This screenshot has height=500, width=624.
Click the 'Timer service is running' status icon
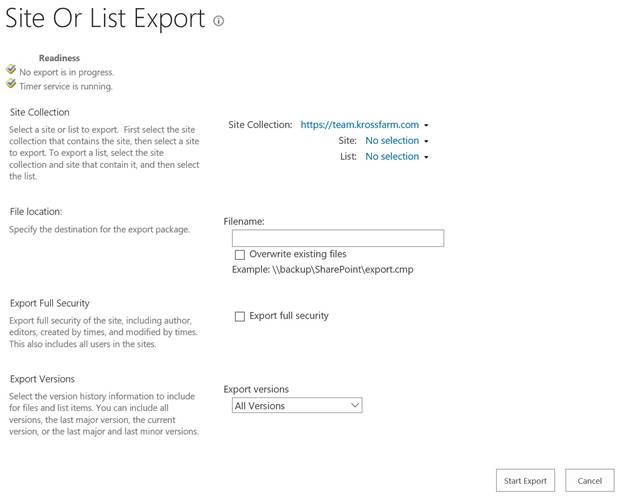[x=11, y=85]
